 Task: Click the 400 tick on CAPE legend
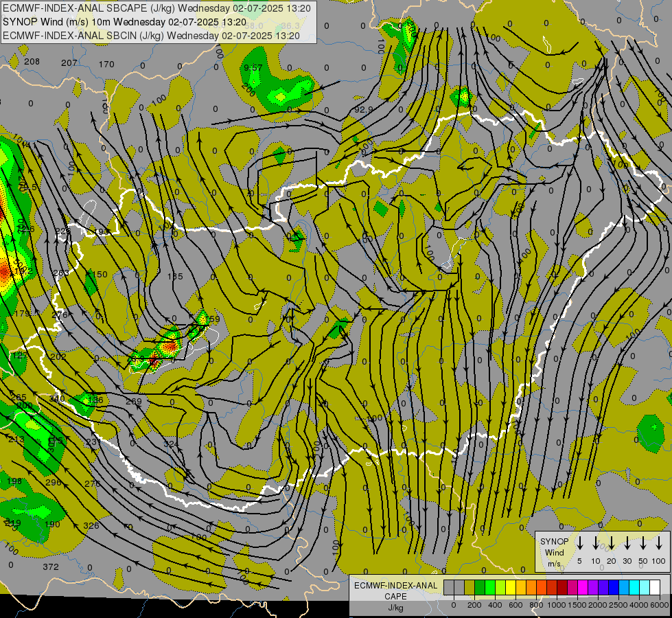click(x=495, y=605)
